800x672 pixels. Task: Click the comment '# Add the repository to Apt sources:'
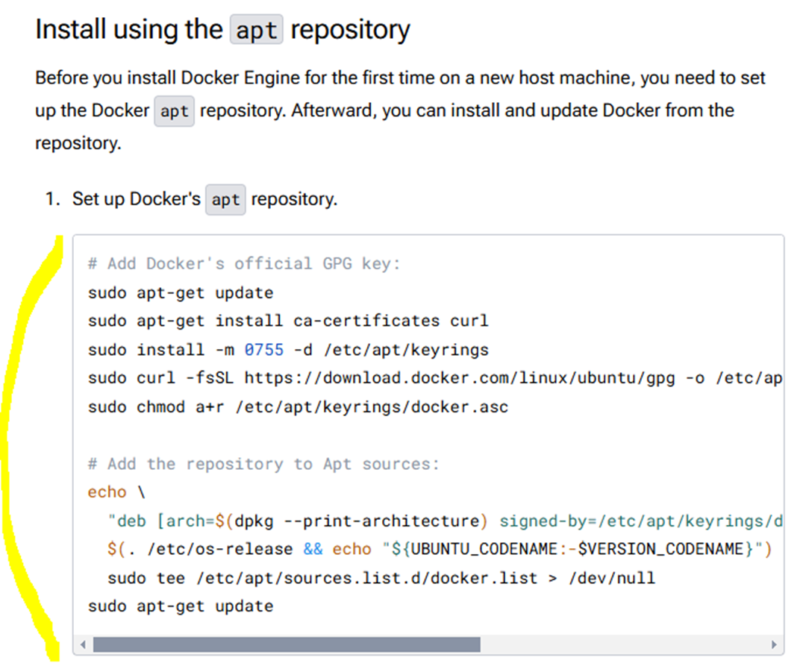coord(263,464)
